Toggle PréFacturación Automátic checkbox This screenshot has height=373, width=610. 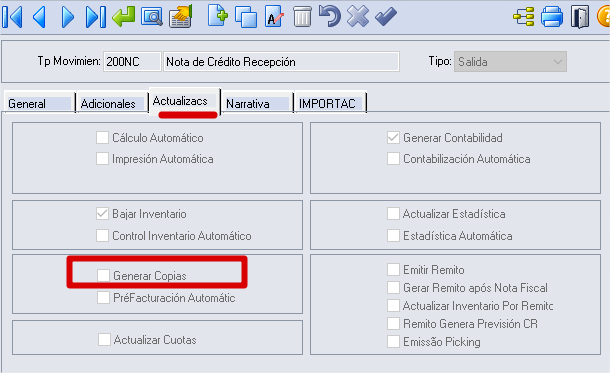coord(103,298)
